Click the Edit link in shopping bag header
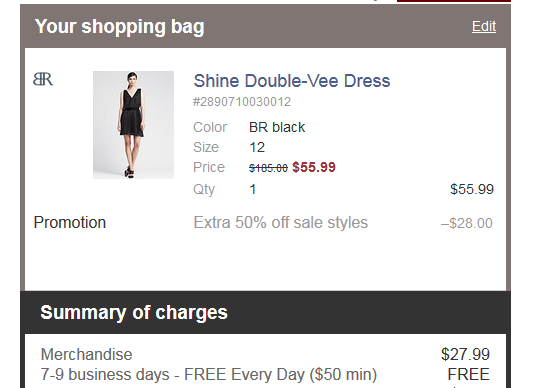Image resolution: width=542 pixels, height=388 pixels. [484, 26]
